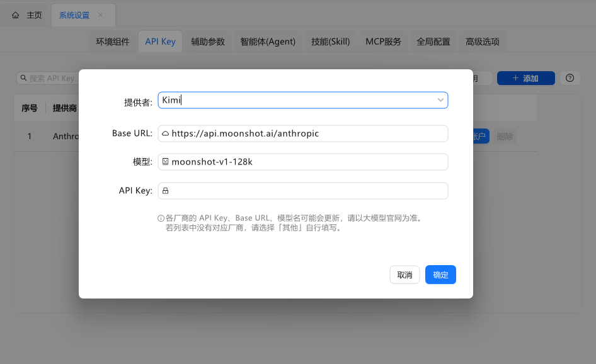The image size is (596, 364).
Task: Switch to the 环境组件 tab
Action: pyautogui.click(x=113, y=42)
